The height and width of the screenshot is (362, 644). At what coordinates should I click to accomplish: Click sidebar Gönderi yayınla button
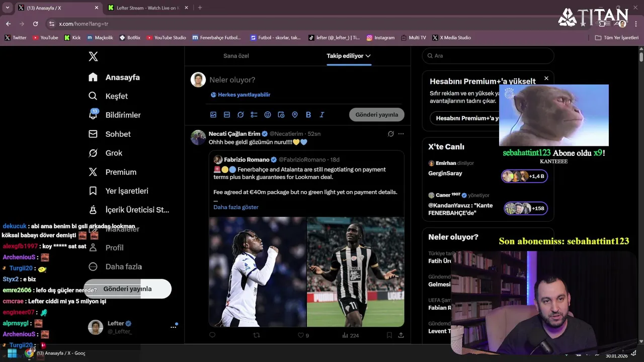point(127,289)
